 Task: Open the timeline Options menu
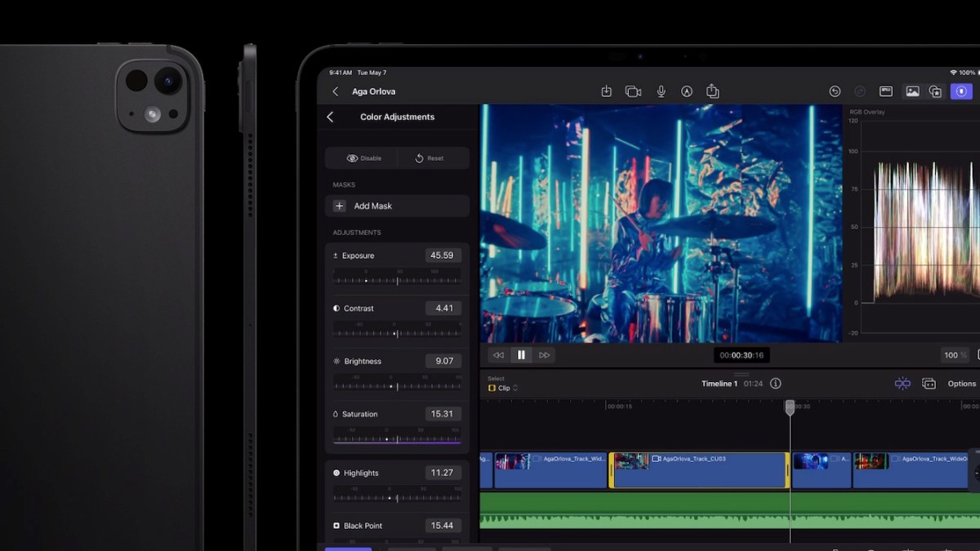point(961,383)
